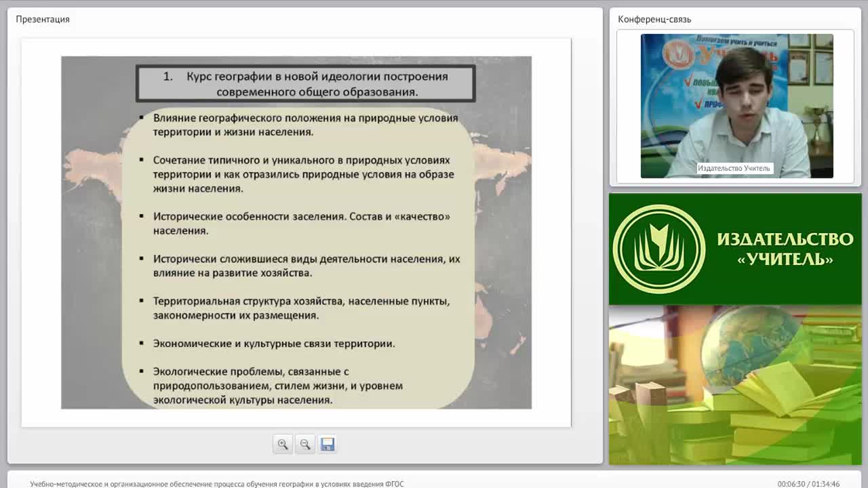Select the slide title 'Курс географии в новой идеологии'
Viewport: 868px width, 488px height.
[306, 83]
